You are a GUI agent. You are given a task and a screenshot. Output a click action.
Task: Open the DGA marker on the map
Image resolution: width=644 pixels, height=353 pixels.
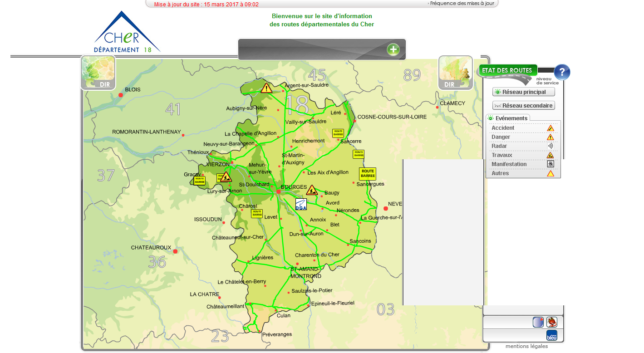pyautogui.click(x=301, y=204)
